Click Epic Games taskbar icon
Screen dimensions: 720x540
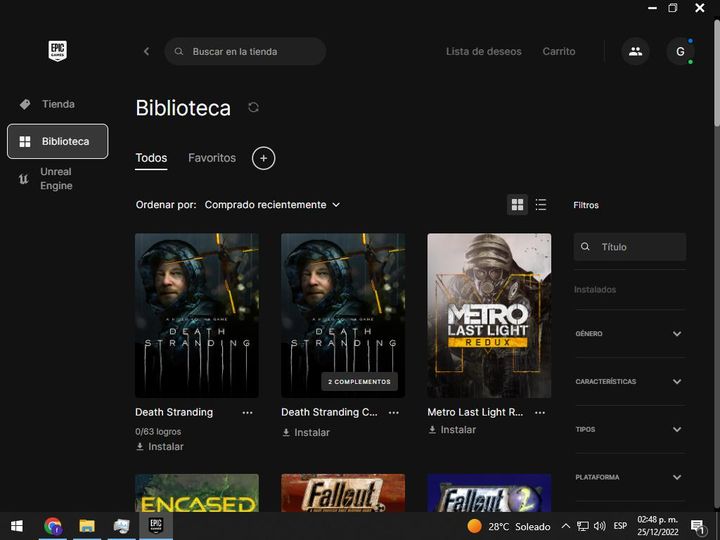[x=156, y=525]
